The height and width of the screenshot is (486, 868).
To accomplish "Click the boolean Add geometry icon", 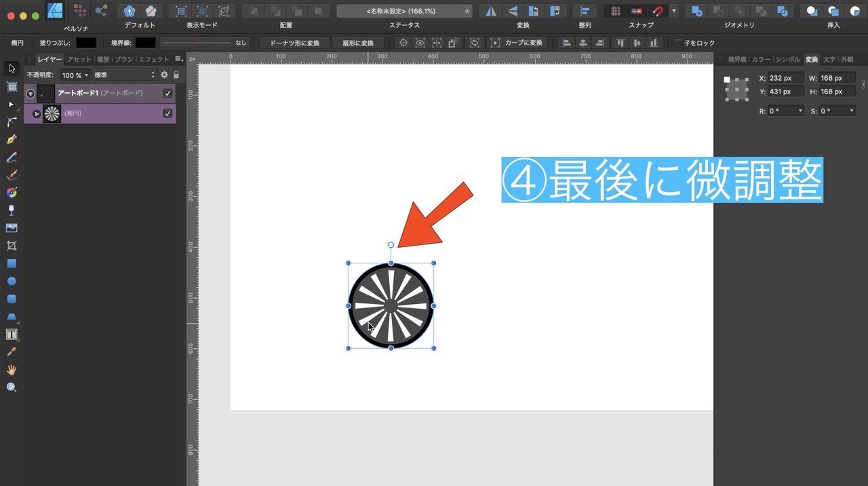I will 696,11.
